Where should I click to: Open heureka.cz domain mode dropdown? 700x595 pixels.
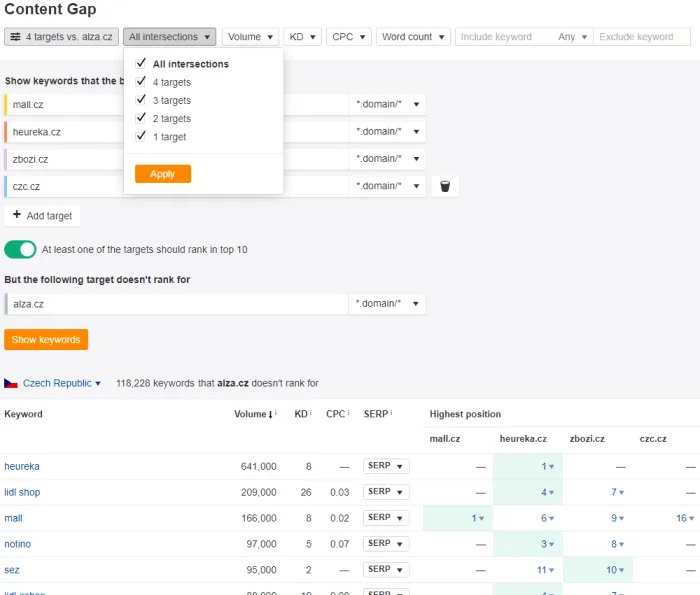pyautogui.click(x=387, y=132)
